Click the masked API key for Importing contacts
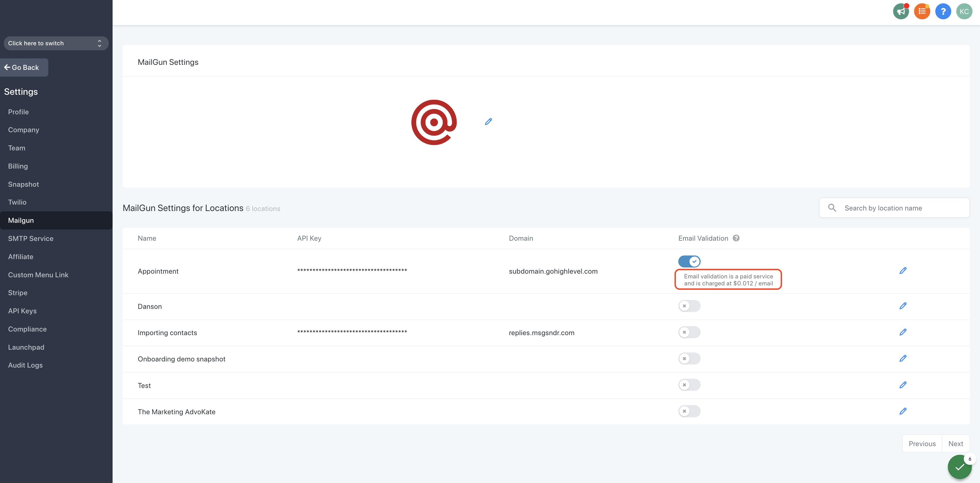This screenshot has height=483, width=980. (x=352, y=332)
